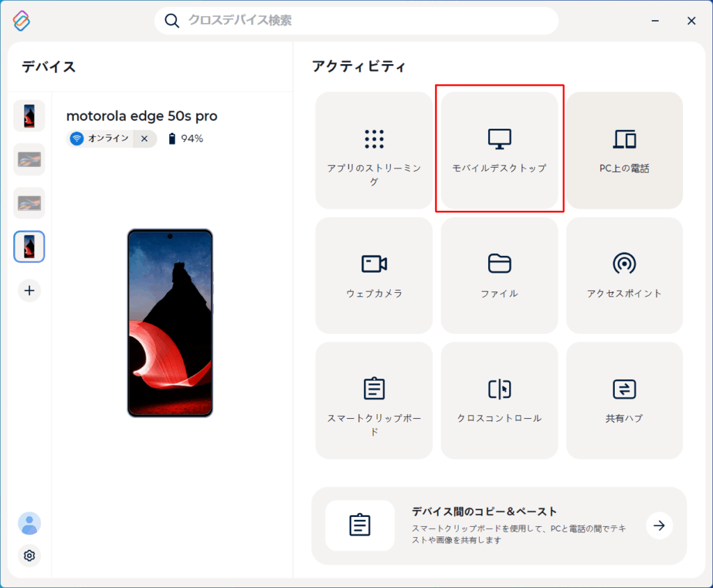
Task: Select the third device thumbnail in sidebar
Action: click(29, 203)
